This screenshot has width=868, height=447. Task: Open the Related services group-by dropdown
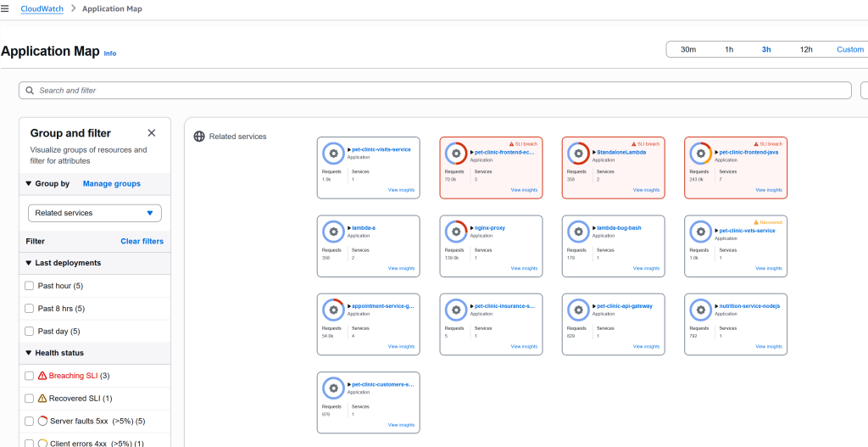click(x=94, y=213)
